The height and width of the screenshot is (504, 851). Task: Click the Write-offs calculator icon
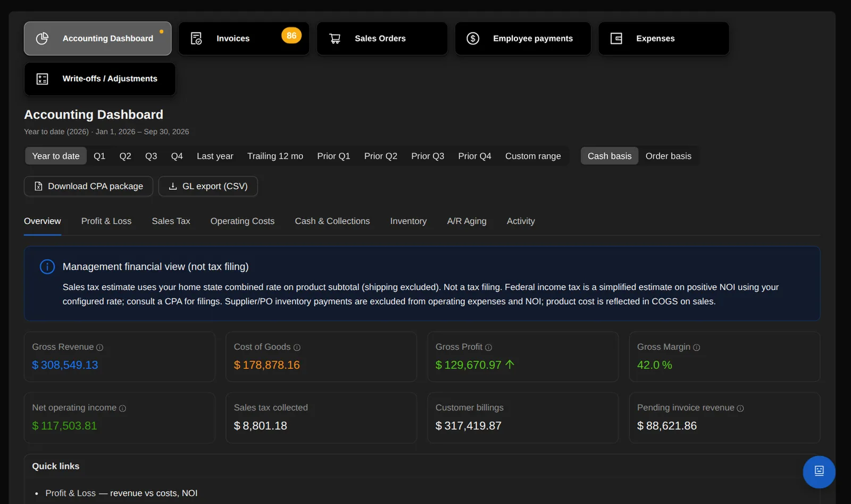42,79
